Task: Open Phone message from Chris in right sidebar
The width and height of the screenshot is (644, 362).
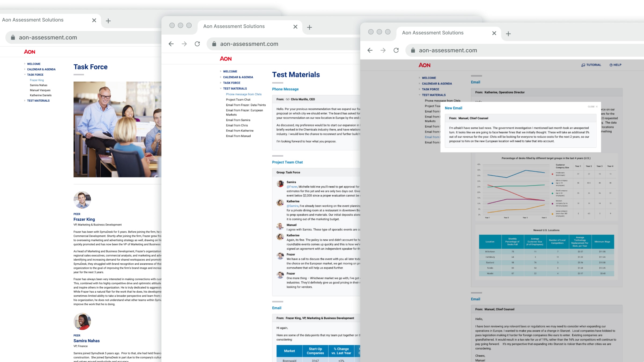Action: 442,101
